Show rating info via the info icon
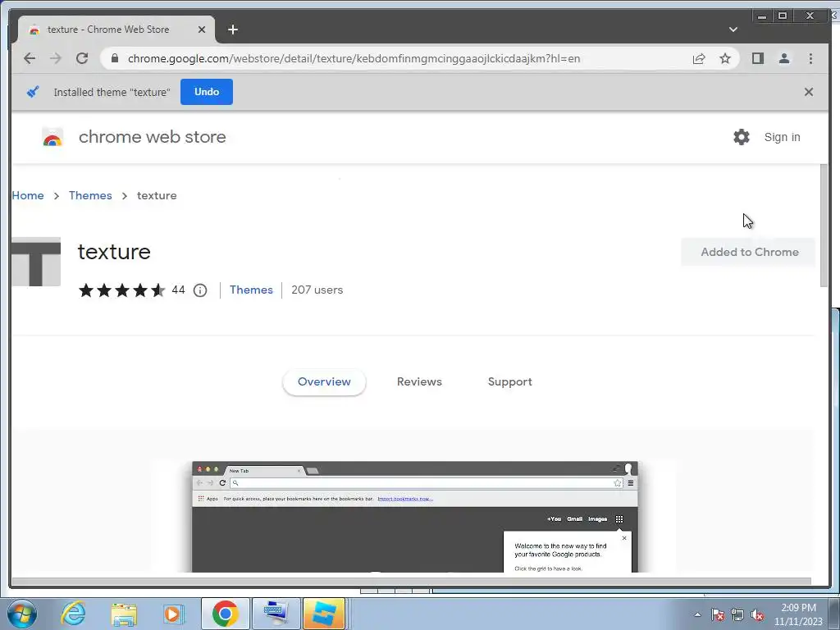The image size is (840, 630). [200, 290]
